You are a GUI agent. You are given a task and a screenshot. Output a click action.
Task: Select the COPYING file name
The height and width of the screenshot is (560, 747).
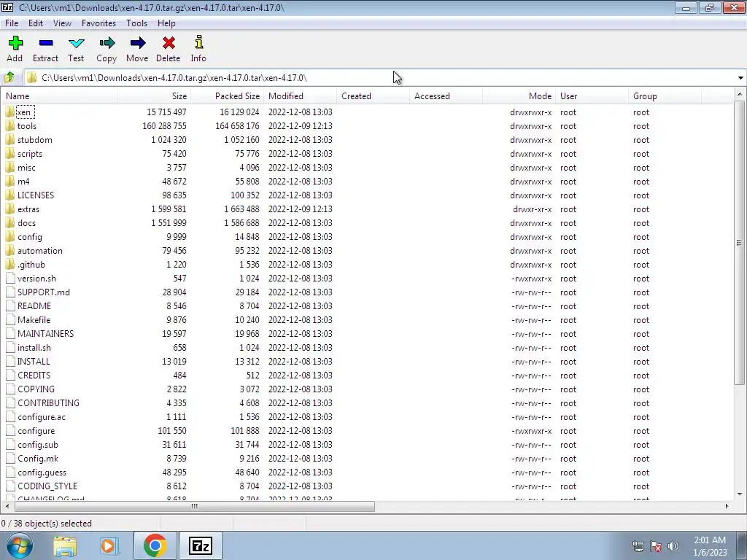pos(36,389)
